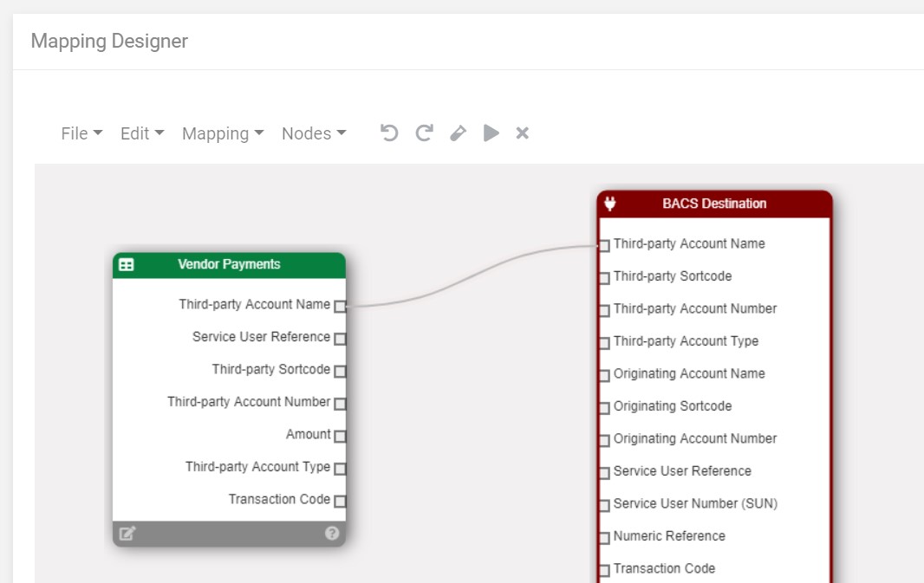The height and width of the screenshot is (583, 924).
Task: Click BACS Service User Number (SUN) port
Action: point(604,505)
